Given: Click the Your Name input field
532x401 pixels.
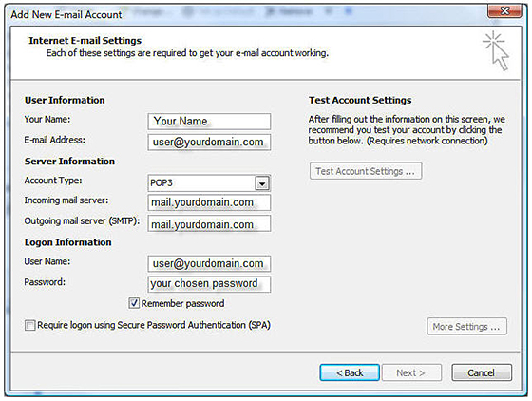Looking at the screenshot, I should pyautogui.click(x=209, y=121).
